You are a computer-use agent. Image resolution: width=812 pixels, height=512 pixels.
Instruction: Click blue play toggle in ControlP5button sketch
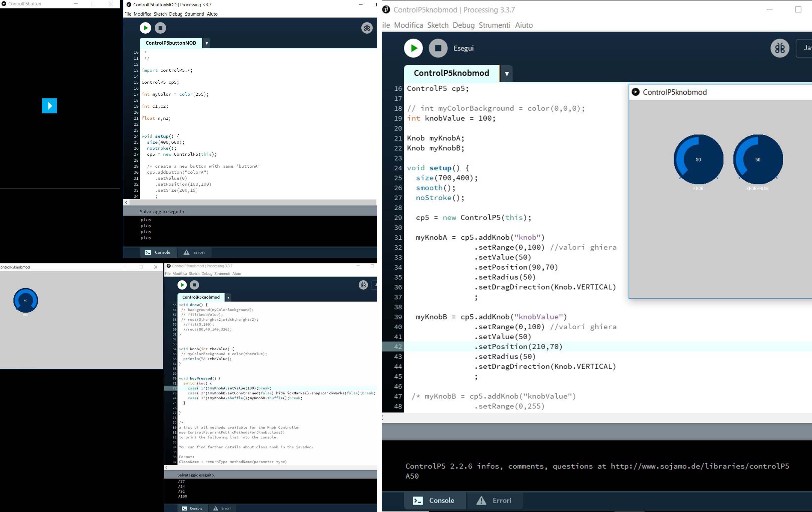(49, 106)
